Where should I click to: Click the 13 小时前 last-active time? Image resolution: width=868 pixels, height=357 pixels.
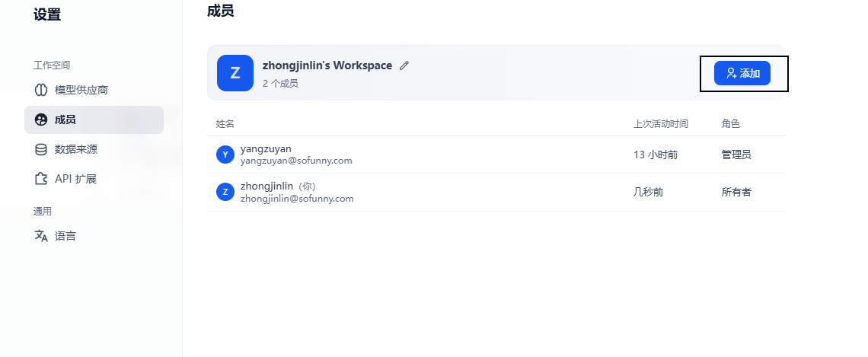click(656, 155)
